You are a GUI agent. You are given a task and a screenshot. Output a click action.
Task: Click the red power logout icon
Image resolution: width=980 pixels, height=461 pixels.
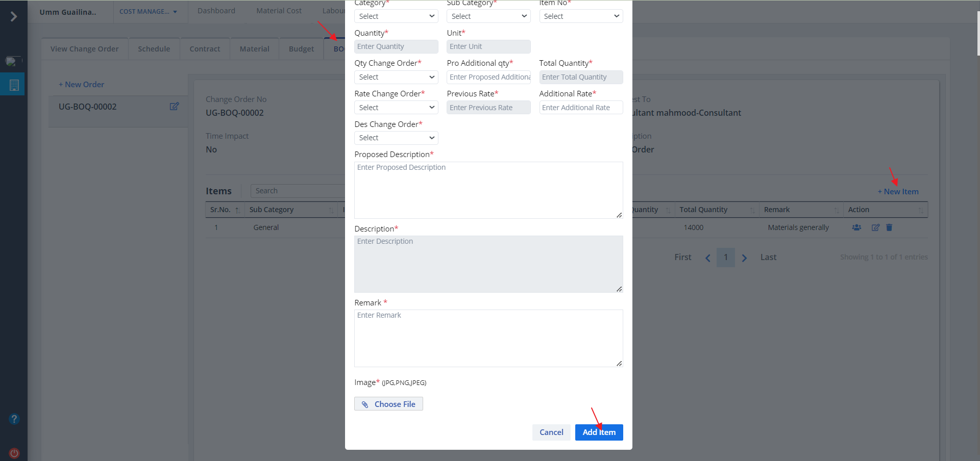coord(14,453)
